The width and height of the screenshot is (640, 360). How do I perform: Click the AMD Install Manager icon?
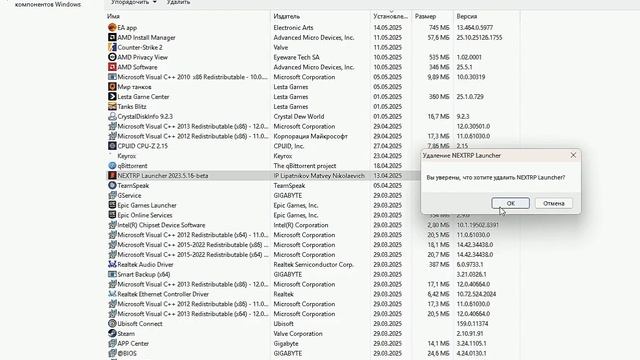pos(112,37)
